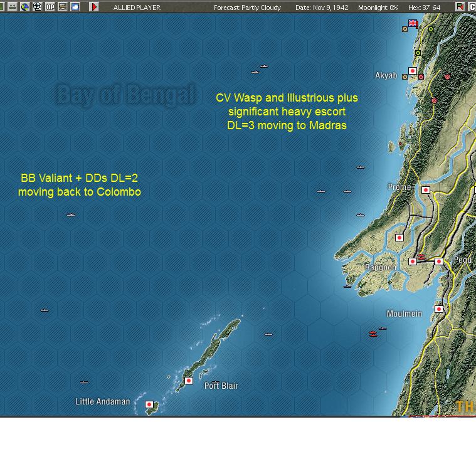This screenshot has width=476, height=449.
Task: Select red enemy unit far east of Akyab
Action: [x=447, y=77]
